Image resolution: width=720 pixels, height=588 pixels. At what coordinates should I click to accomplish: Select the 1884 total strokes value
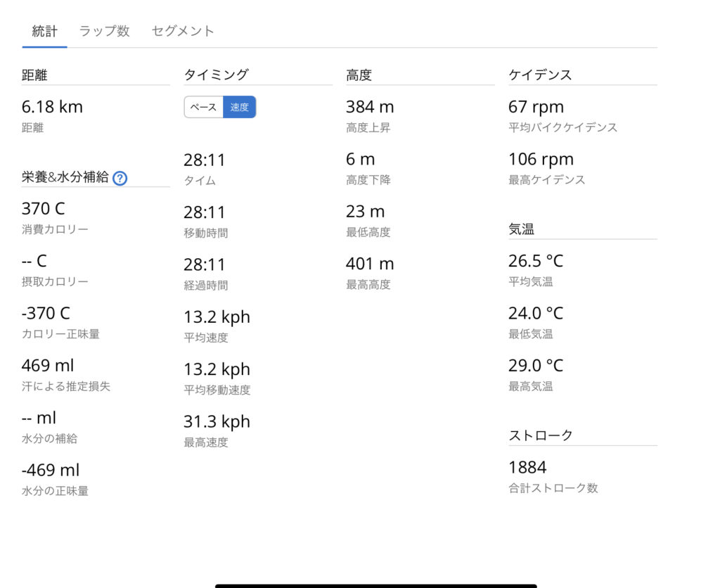click(x=527, y=467)
